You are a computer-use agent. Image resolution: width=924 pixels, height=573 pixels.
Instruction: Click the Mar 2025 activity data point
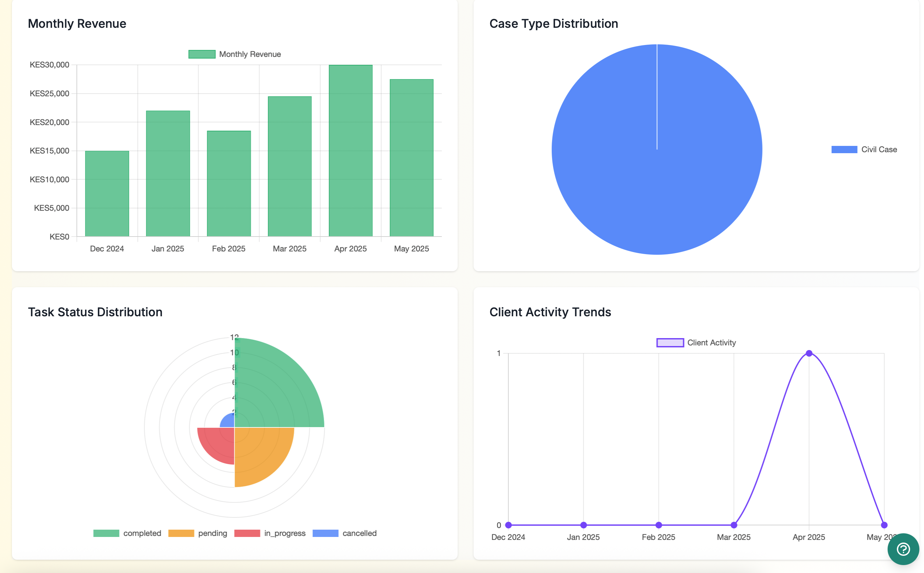734,525
